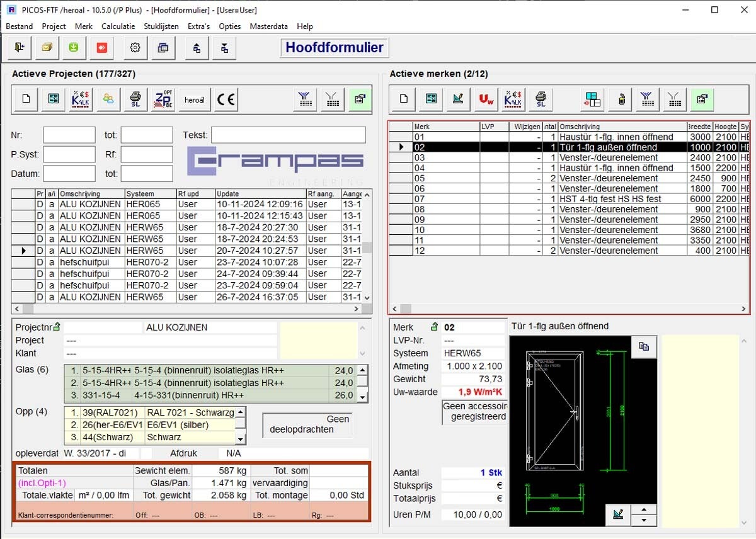Open the ZP OPT optimization tool
This screenshot has width=756, height=539.
[163, 99]
